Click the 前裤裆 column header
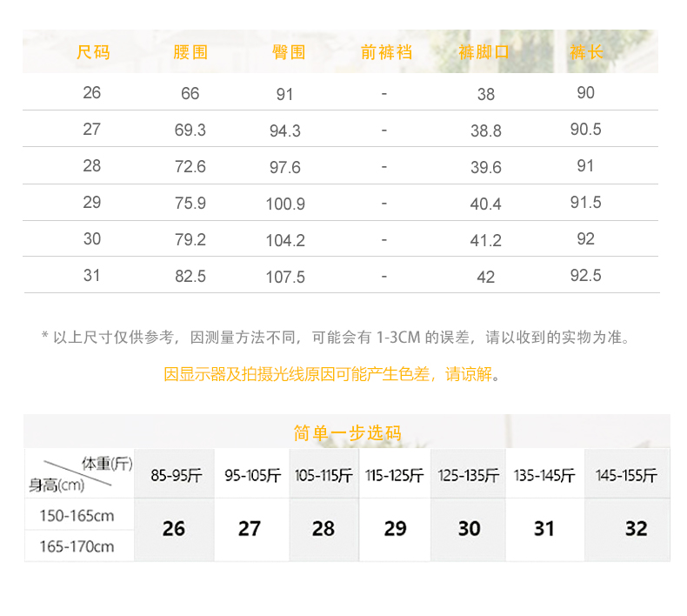687x616 pixels. 386,52
